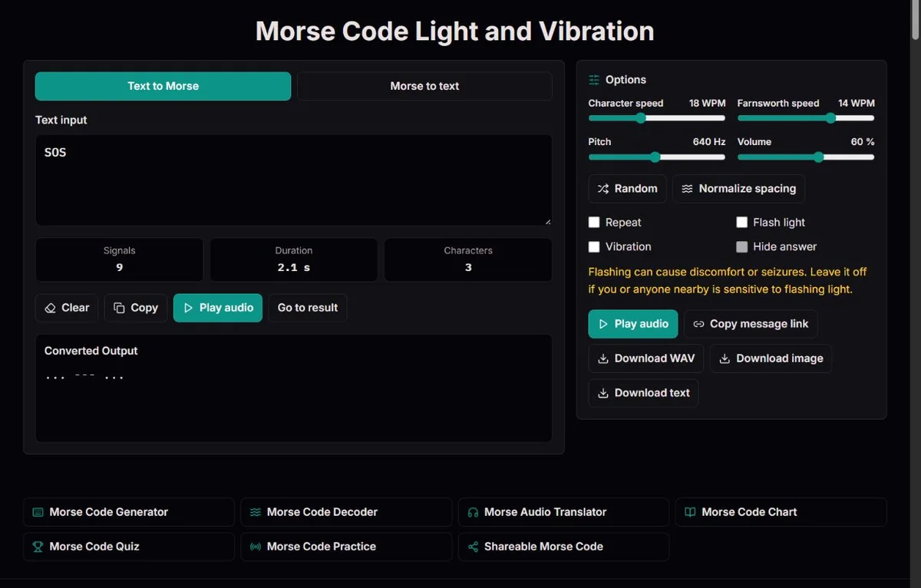Screen dimensions: 921x588
Task: Enable the Flash light checkbox
Action: 742,223
